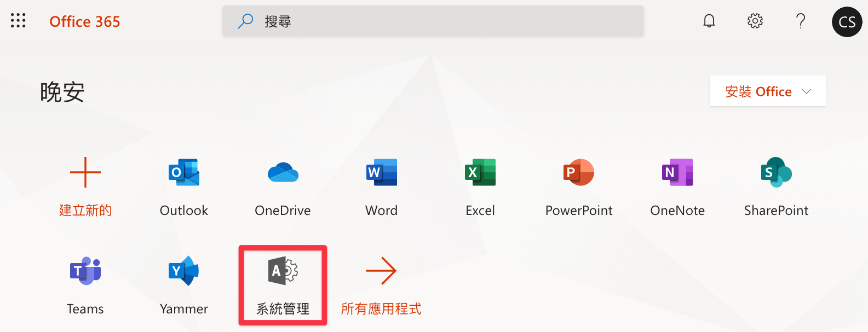The height and width of the screenshot is (332, 868).
Task: Open the OneNote app icon
Action: tap(677, 172)
